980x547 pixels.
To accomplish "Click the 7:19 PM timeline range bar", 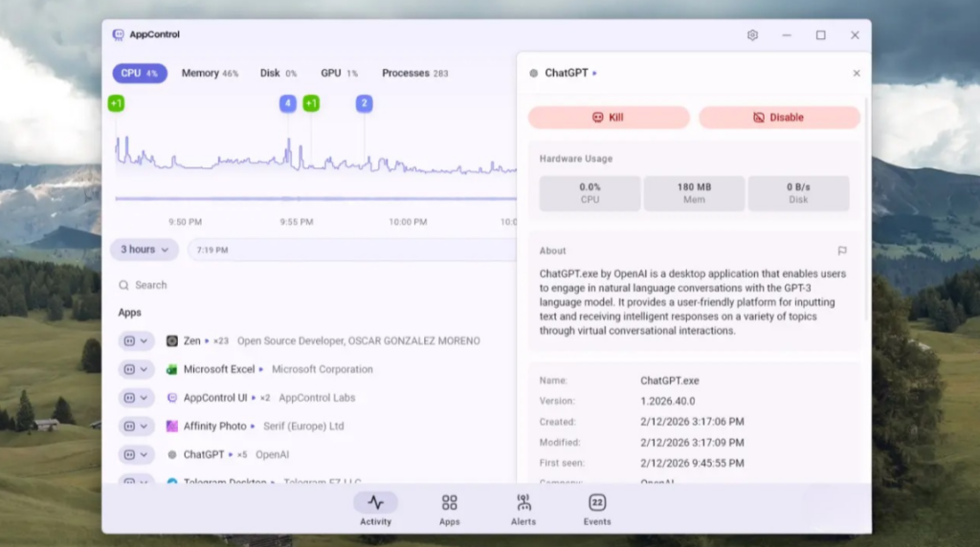I will [x=352, y=250].
